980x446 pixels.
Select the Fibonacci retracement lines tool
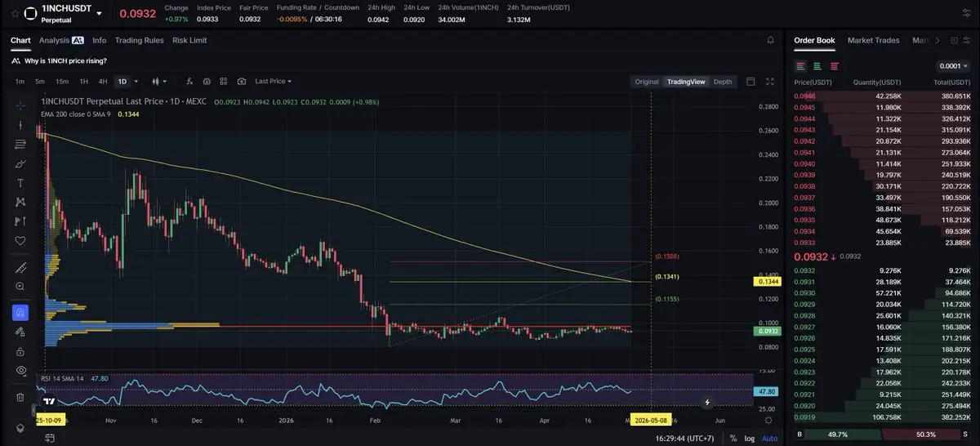click(20, 145)
